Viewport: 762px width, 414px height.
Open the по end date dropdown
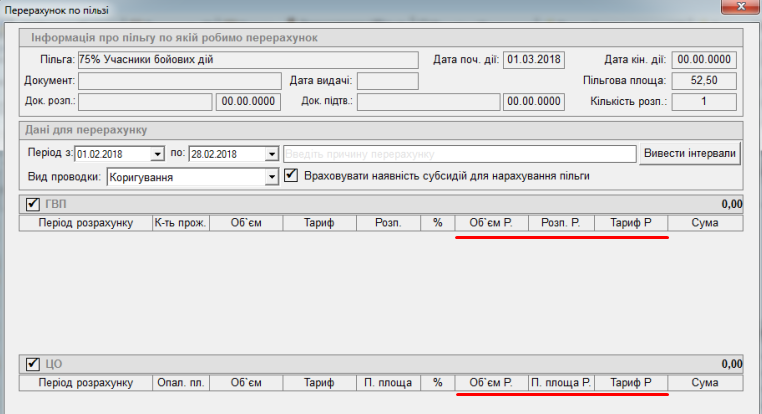[x=271, y=154]
